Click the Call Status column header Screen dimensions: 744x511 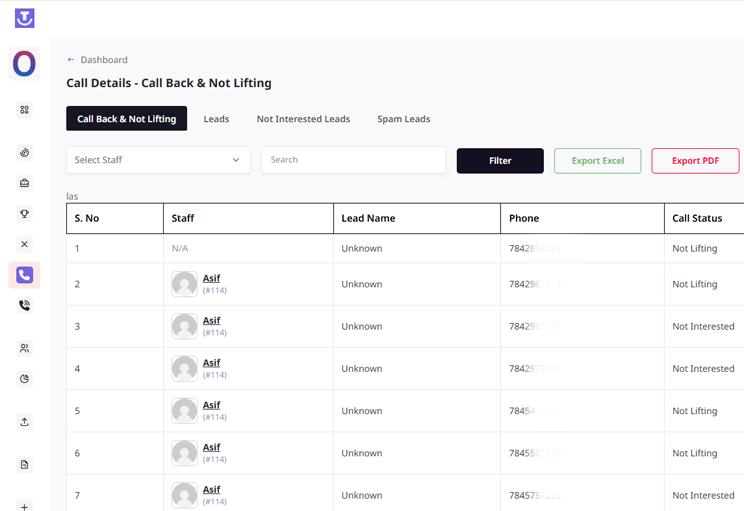pos(697,218)
